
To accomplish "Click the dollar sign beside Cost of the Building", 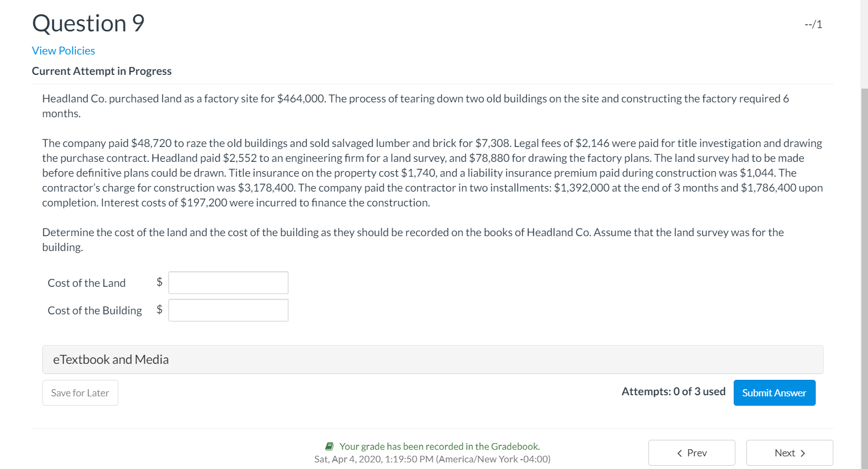I will [159, 309].
